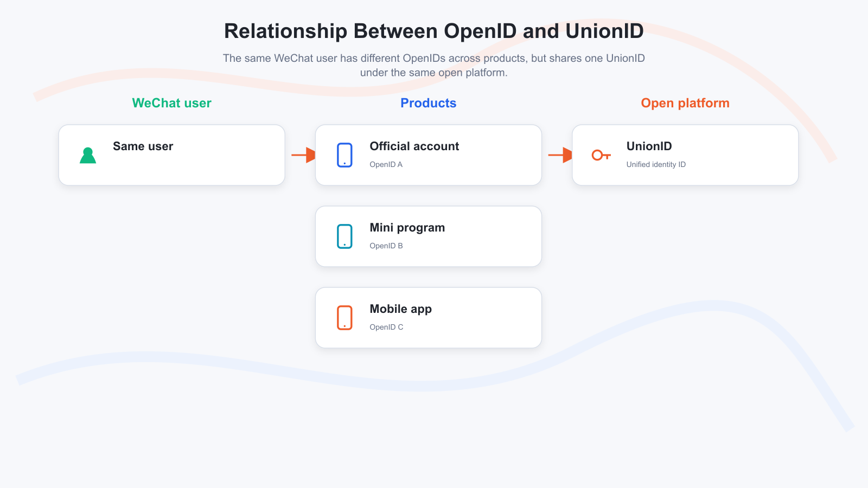Viewport: 868px width, 488px height.
Task: Click the Unified identity ID label
Action: (656, 164)
